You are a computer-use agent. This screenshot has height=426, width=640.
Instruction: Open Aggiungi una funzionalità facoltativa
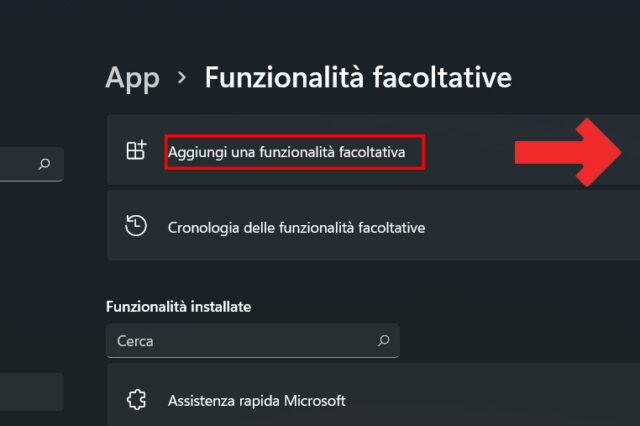pos(294,153)
